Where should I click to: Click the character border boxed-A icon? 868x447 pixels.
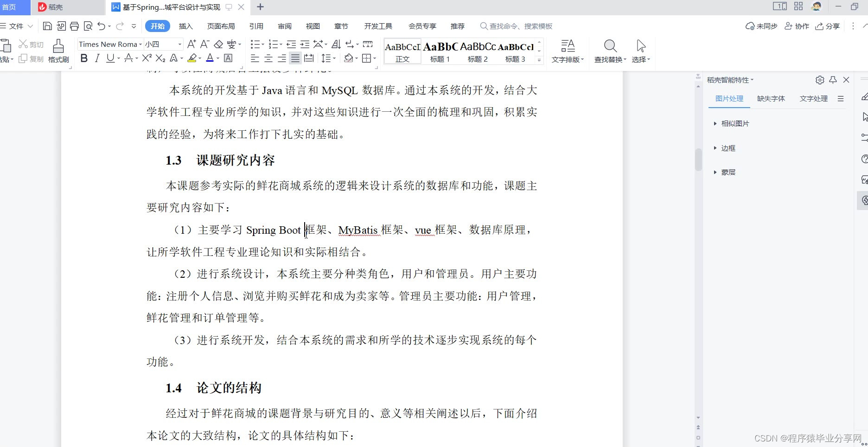[x=228, y=58]
